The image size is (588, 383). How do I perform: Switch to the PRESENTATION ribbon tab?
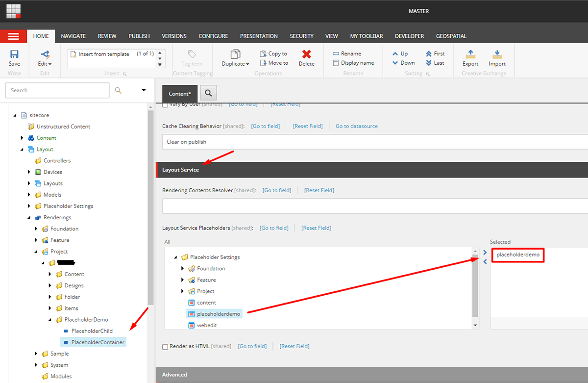(x=259, y=36)
